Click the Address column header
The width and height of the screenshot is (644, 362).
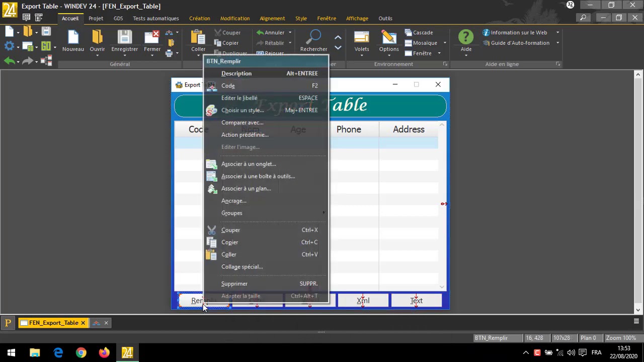pos(409,129)
